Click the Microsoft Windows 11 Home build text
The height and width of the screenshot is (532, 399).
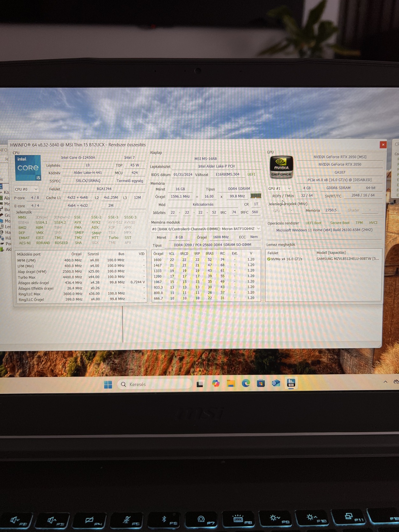324,230
